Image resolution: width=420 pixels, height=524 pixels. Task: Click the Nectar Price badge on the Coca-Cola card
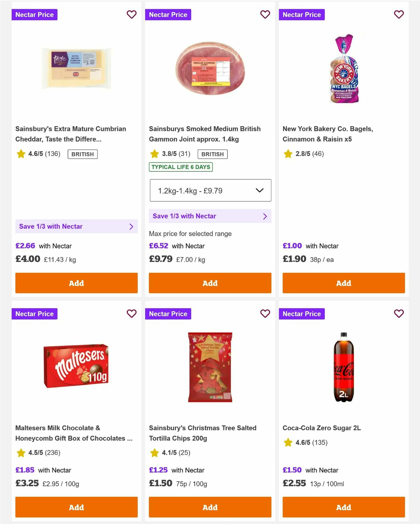(302, 314)
